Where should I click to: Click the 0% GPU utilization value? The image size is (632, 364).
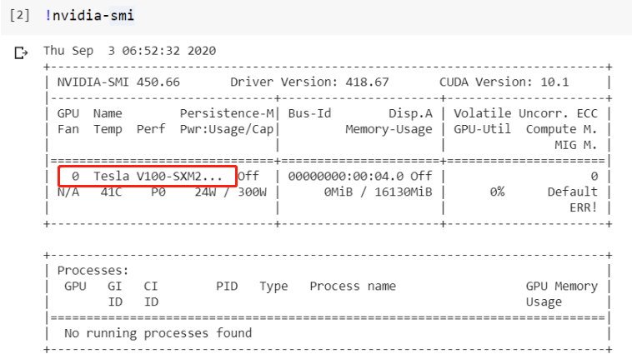[x=497, y=192]
